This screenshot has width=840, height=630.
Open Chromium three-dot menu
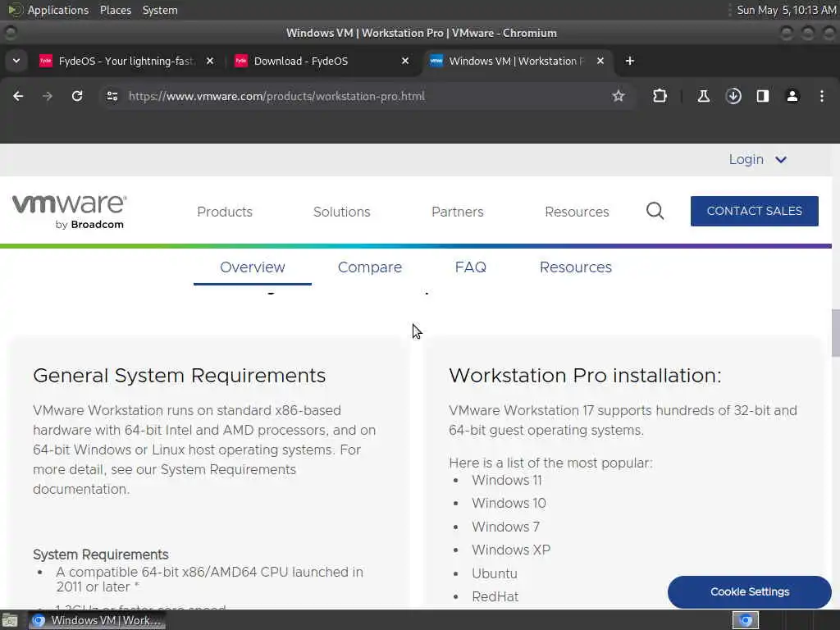[822, 96]
